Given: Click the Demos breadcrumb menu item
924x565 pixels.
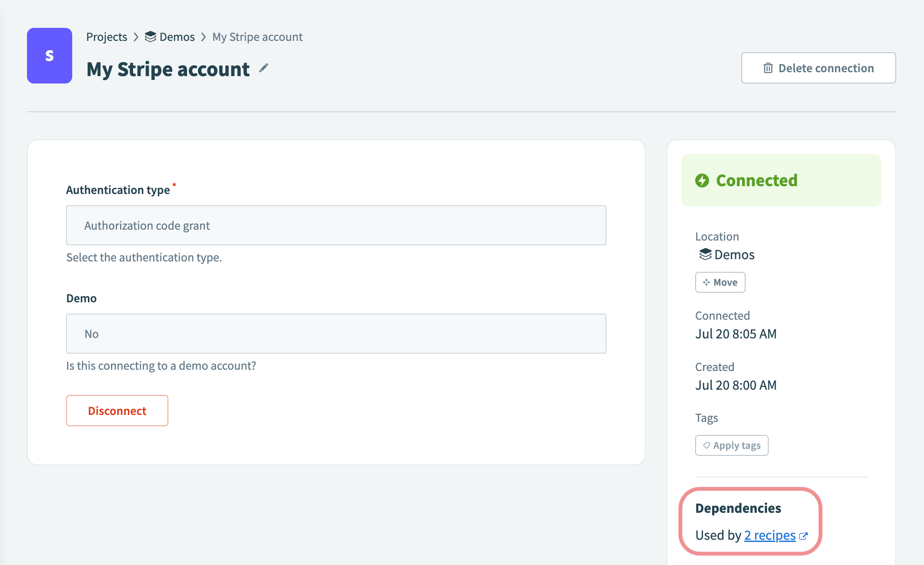Looking at the screenshot, I should pos(161,36).
